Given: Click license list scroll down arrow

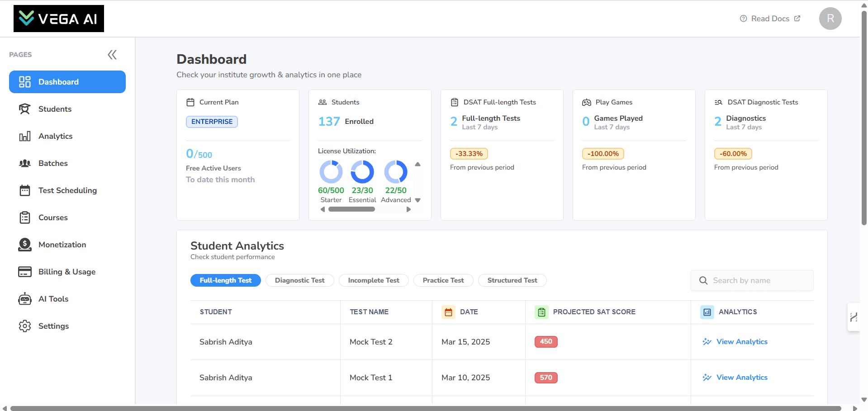Looking at the screenshot, I should tap(418, 200).
